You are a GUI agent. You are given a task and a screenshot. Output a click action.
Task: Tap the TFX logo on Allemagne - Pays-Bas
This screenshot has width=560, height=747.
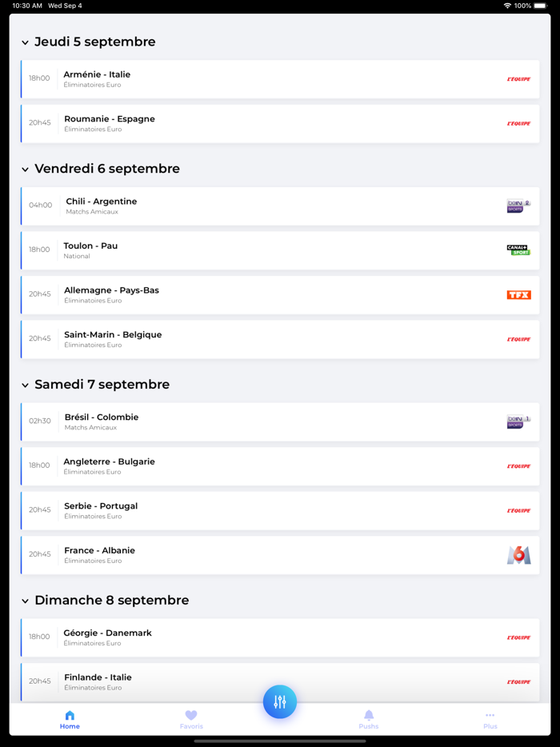[518, 294]
